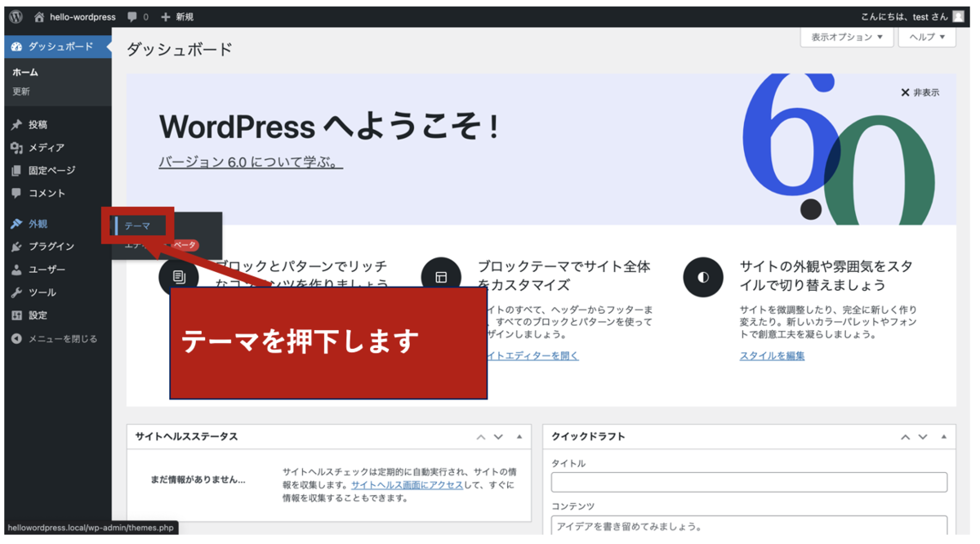Screen dimensions: 980x544
Task: Select テーマ in the 外観 flyout
Action: click(137, 226)
